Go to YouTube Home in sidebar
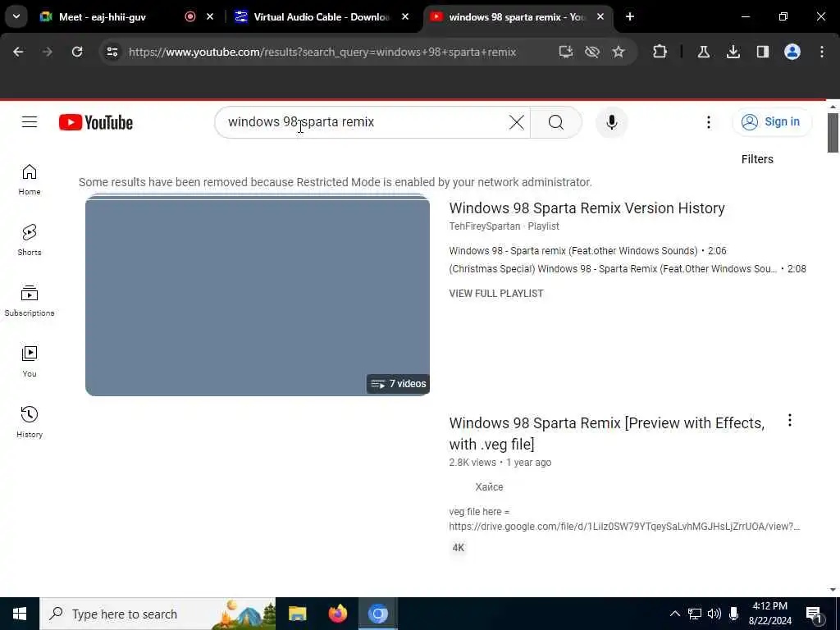 30,180
